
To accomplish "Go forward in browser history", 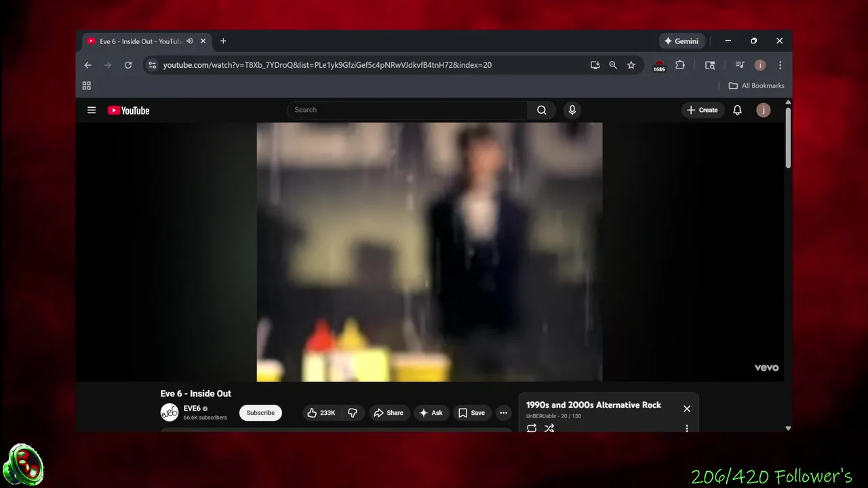I will pyautogui.click(x=107, y=65).
